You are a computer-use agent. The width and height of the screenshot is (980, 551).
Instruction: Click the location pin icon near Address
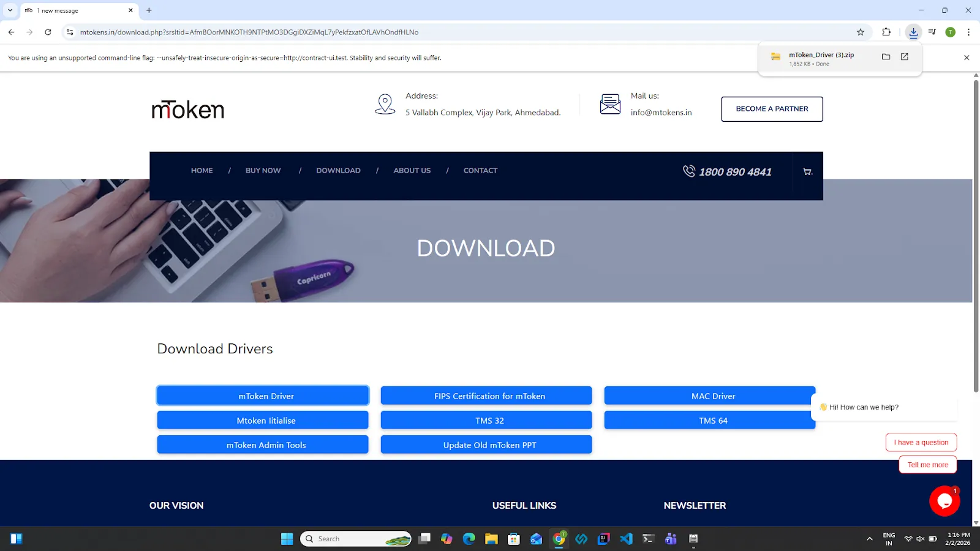385,104
